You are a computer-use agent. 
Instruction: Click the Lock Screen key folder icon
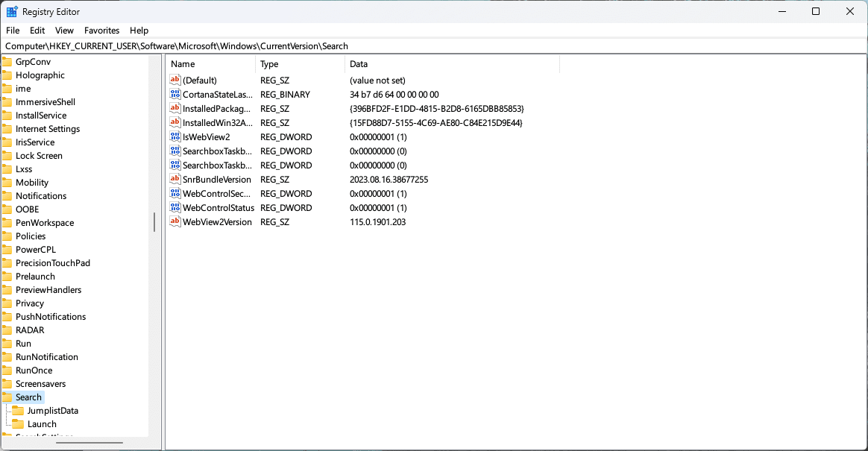point(7,156)
